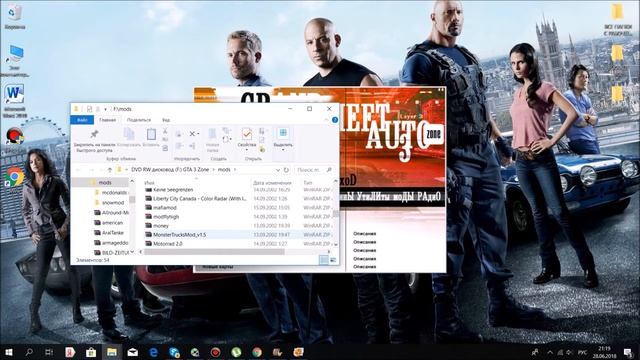640x360 pixels.
Task: Click DVD RW дисковод breadcrumb in address bar
Action: [x=170, y=170]
